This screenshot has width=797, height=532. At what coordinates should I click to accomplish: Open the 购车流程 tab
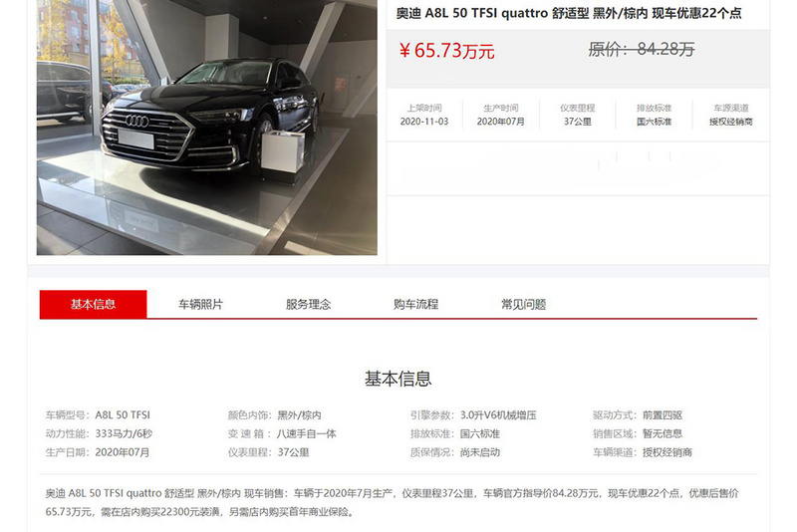click(415, 305)
